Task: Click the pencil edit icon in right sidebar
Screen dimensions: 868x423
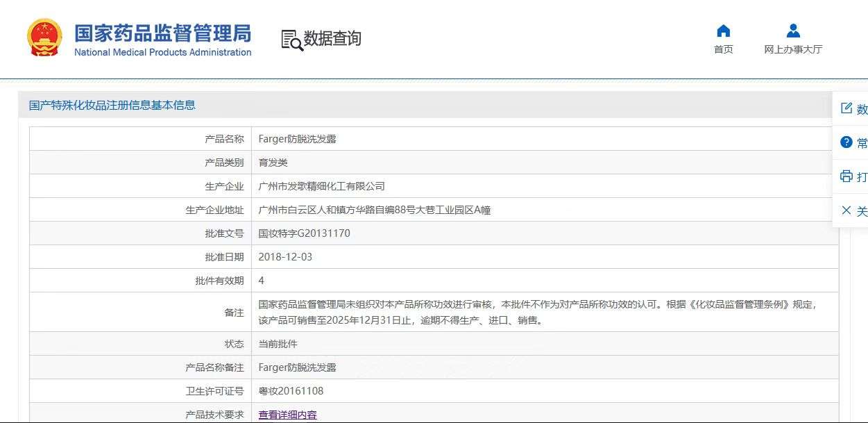Action: pyautogui.click(x=846, y=108)
